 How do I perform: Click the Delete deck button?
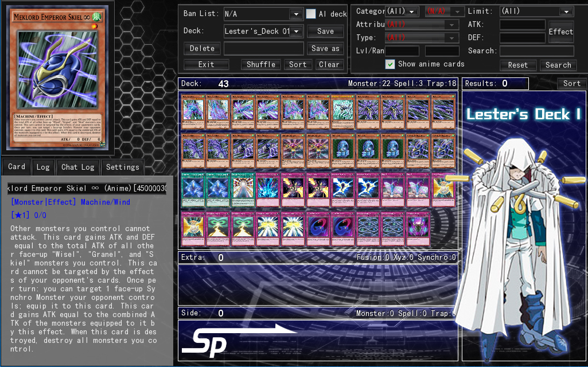tap(202, 48)
